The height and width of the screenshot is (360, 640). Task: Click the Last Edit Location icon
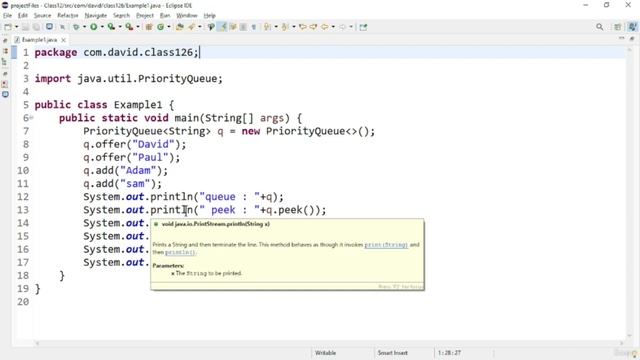pos(303,27)
